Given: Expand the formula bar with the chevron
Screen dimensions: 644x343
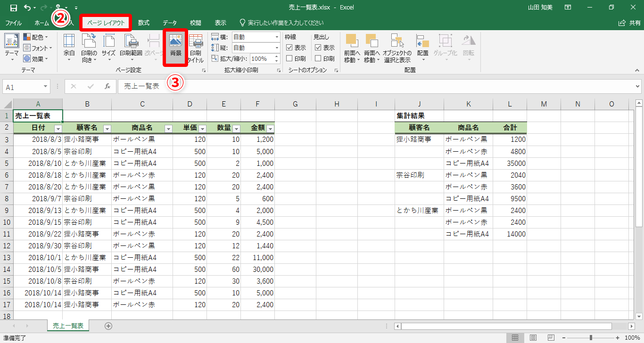Looking at the screenshot, I should click(x=638, y=86).
